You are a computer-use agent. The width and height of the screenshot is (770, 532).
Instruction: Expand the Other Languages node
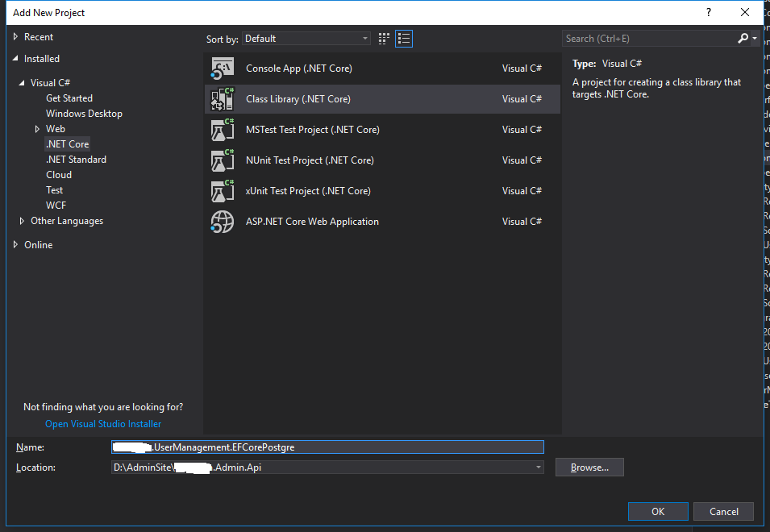(22, 221)
